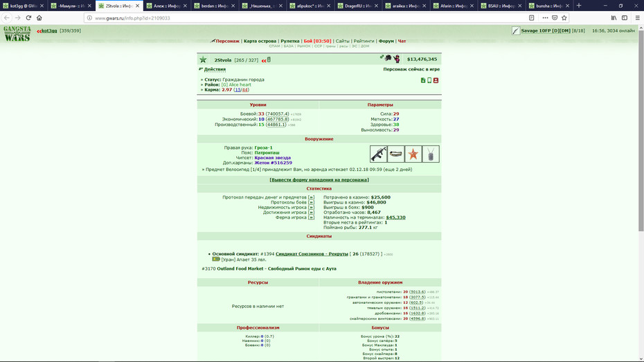Expand the Действия actions menu
Image resolution: width=644 pixels, height=362 pixels.
click(x=215, y=69)
